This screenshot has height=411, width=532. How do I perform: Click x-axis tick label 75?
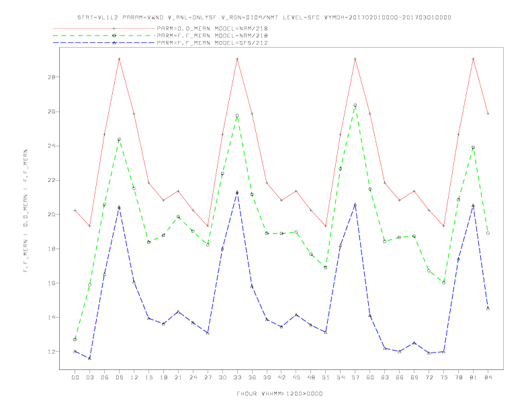point(444,377)
